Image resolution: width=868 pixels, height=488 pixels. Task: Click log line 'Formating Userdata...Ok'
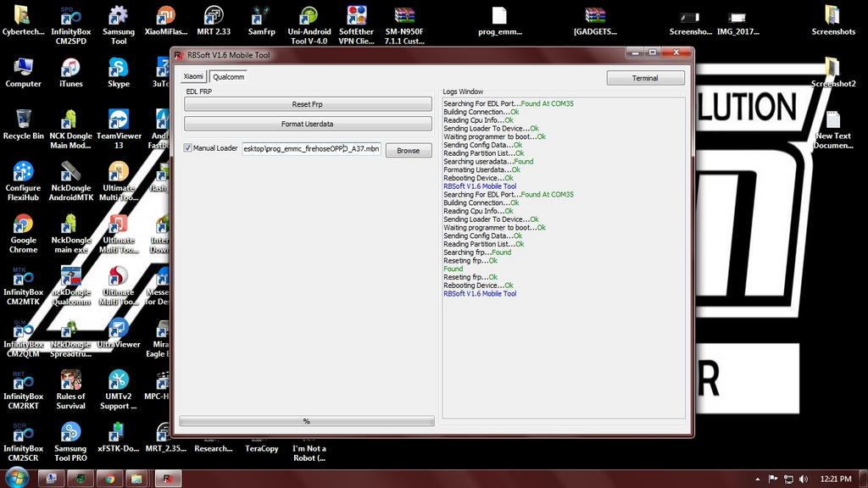(481, 169)
